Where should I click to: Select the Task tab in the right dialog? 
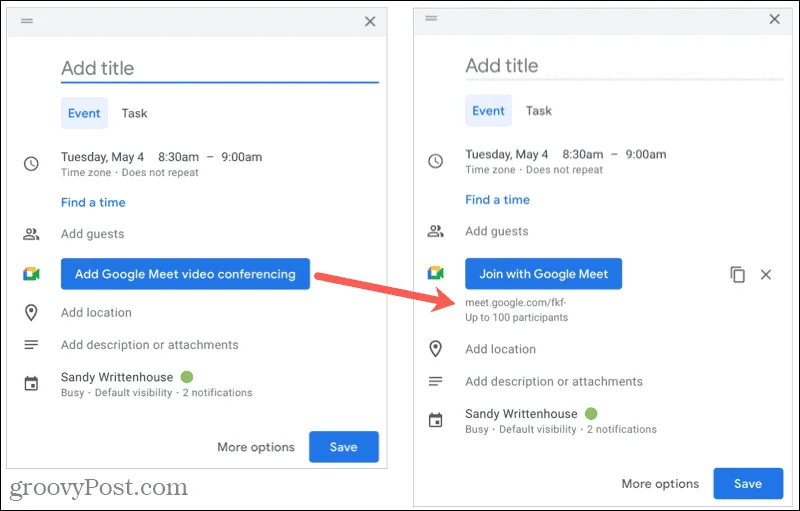tap(539, 111)
